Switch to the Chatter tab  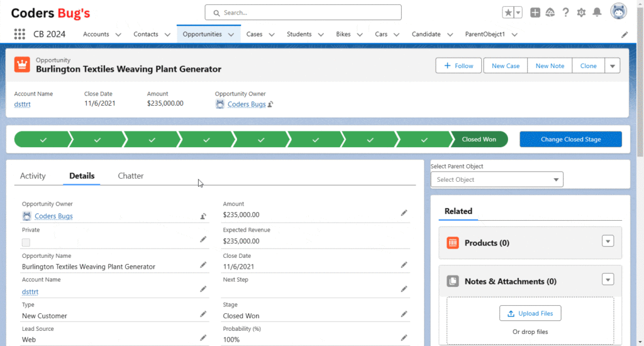(x=131, y=176)
